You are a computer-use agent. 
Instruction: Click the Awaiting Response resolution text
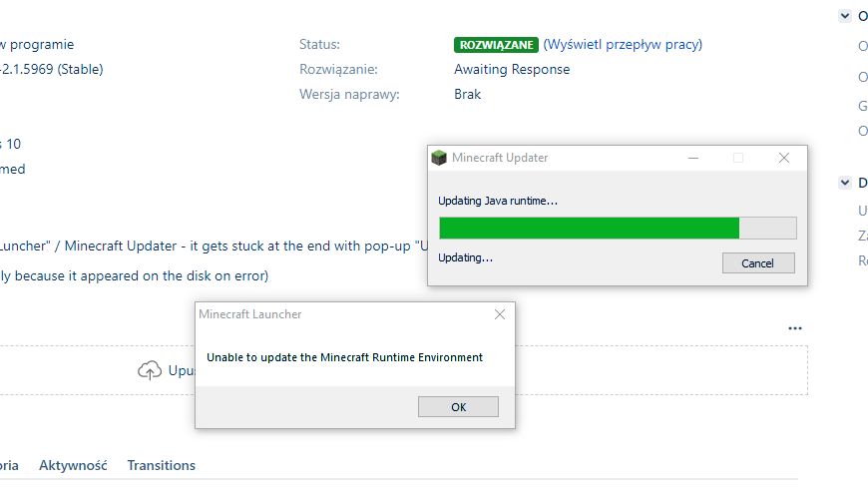[x=512, y=69]
